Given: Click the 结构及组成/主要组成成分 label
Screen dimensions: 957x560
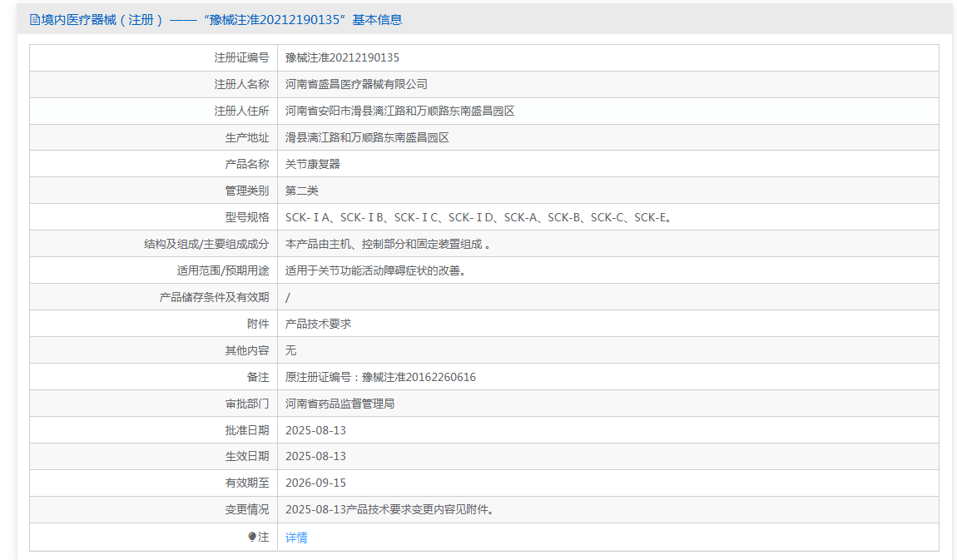Looking at the screenshot, I should (x=206, y=244).
